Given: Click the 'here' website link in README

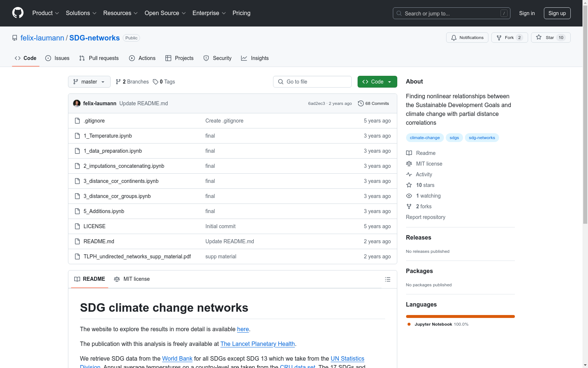Looking at the screenshot, I should tap(243, 329).
